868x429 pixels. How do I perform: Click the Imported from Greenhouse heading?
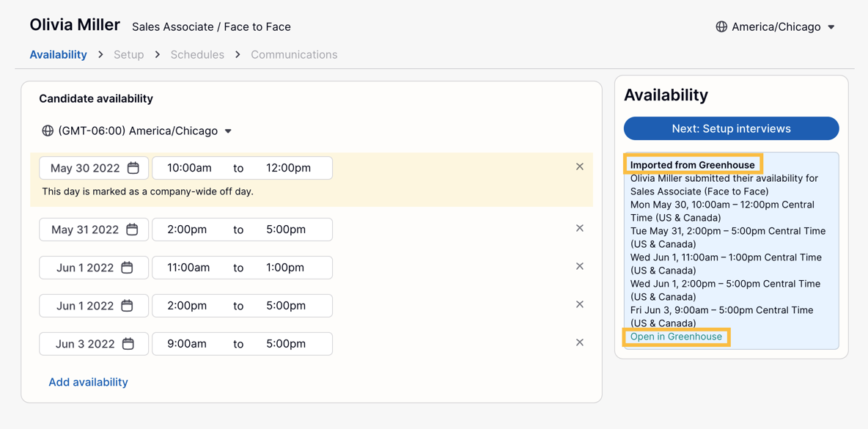(693, 164)
